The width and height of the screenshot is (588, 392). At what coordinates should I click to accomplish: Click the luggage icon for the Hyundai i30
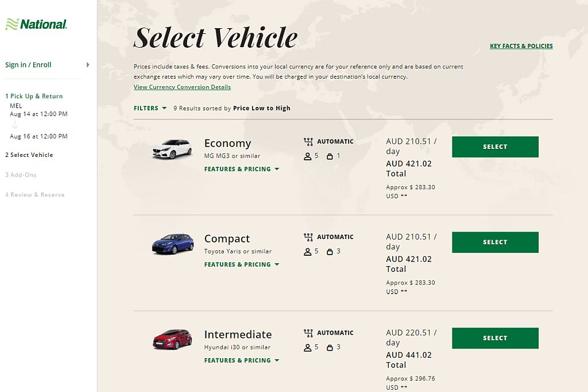tap(330, 347)
